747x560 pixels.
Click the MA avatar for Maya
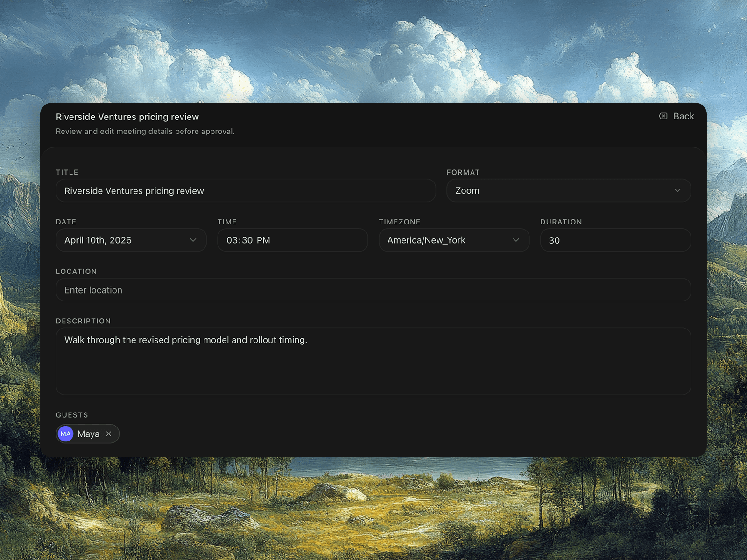point(66,434)
